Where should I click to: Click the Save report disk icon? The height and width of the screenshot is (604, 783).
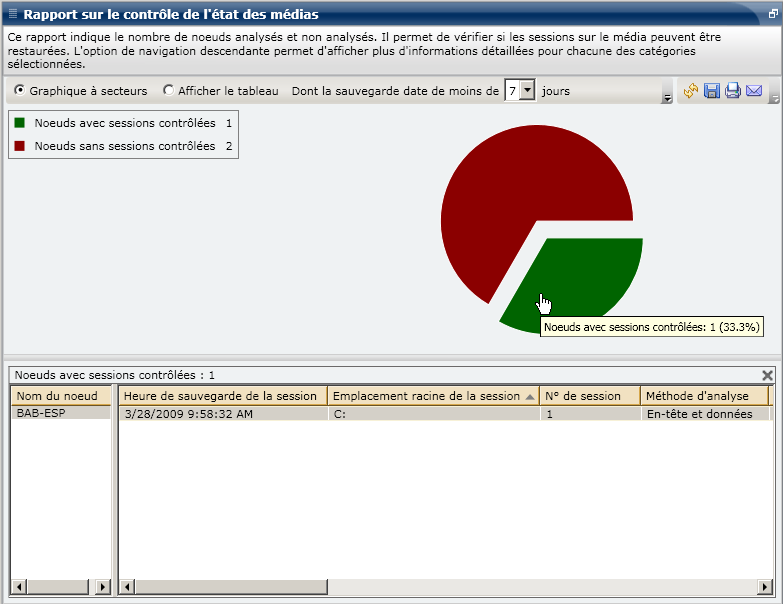coord(712,91)
